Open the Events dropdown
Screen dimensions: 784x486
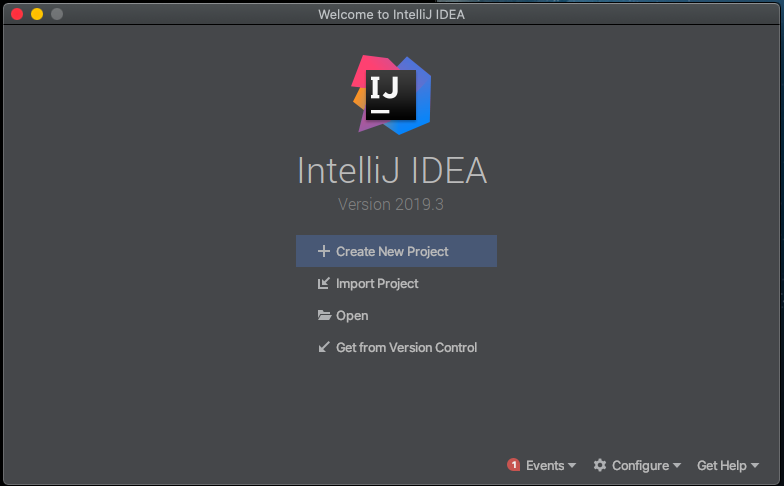(550, 466)
